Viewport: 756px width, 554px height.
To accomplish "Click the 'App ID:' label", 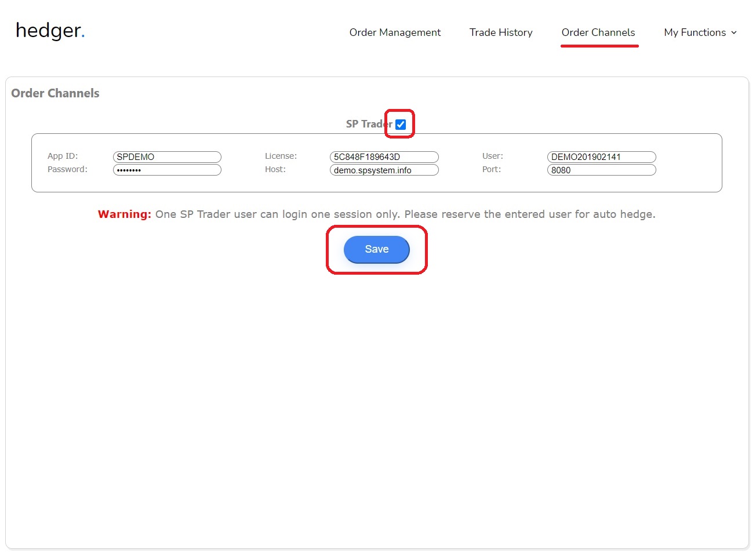I will click(63, 156).
